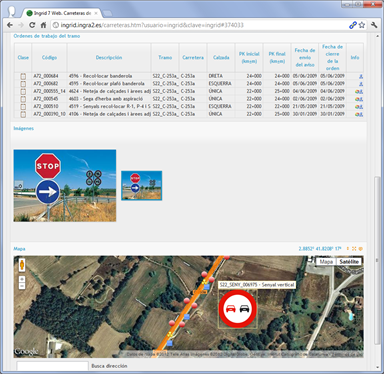Screen dimensions: 384x374
Task: Click the no-overtaking sign marker on map
Action: coord(237,309)
